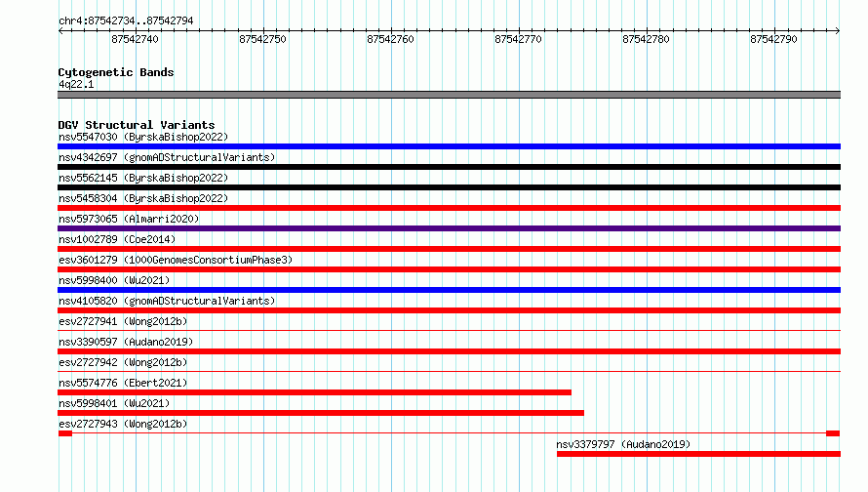Screen dimensions: 868x492
Task: Select the red bar under esv3601279
Action: tap(449, 269)
